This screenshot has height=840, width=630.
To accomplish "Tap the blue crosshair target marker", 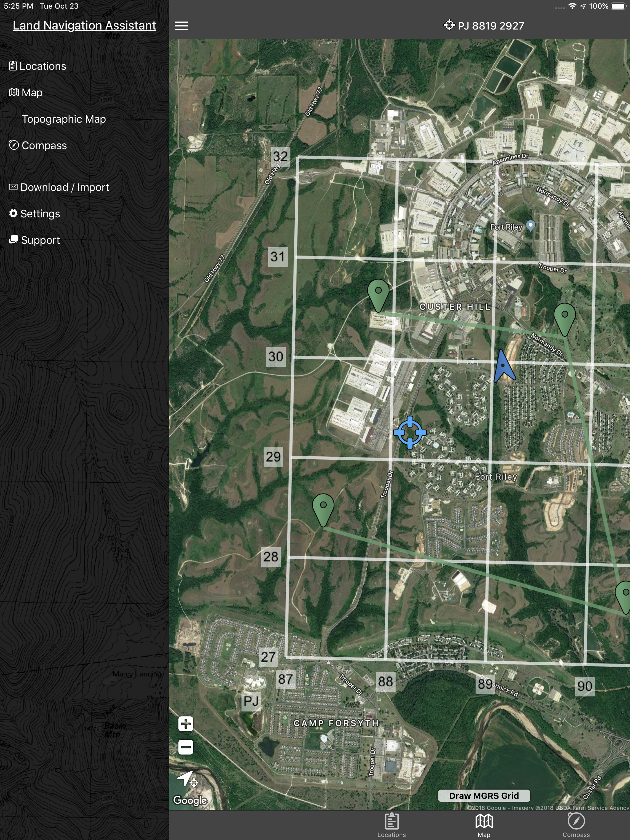I will (x=410, y=433).
